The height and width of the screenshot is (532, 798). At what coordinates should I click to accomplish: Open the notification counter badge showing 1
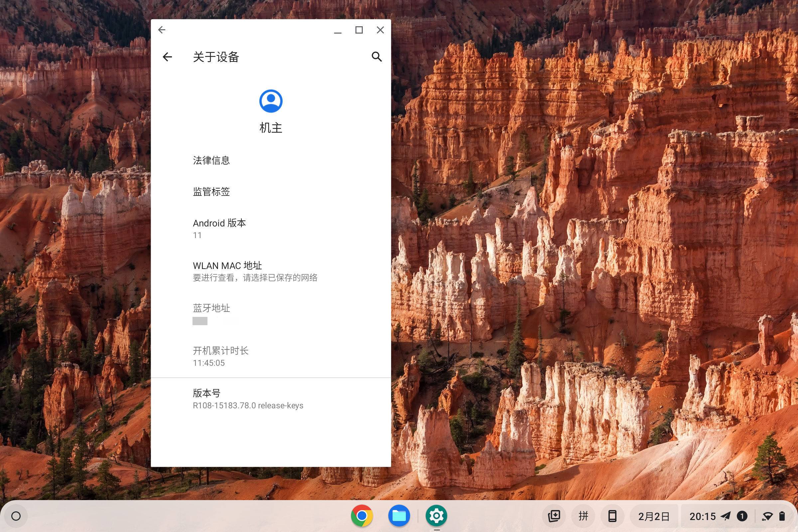pos(742,516)
